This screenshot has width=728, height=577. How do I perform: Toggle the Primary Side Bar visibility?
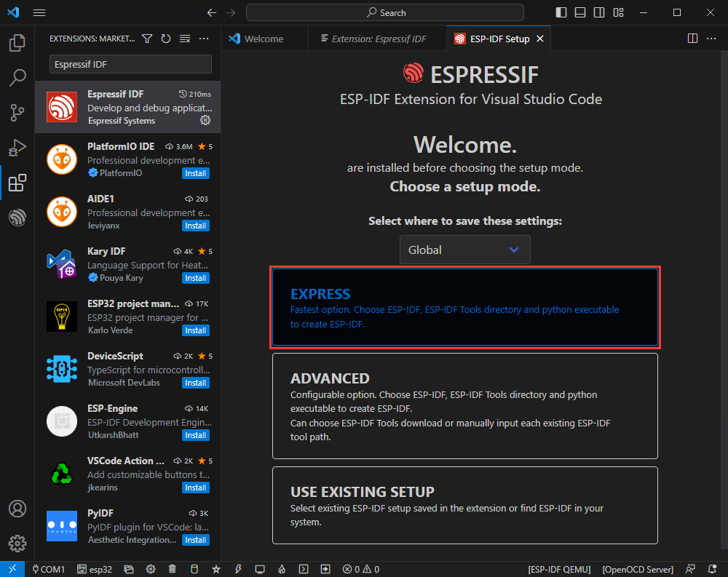pos(561,12)
